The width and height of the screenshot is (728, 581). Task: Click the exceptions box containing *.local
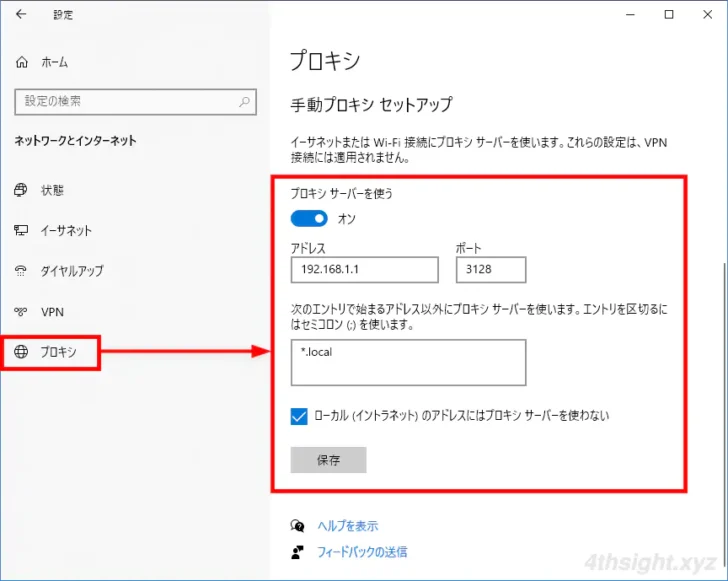click(408, 363)
